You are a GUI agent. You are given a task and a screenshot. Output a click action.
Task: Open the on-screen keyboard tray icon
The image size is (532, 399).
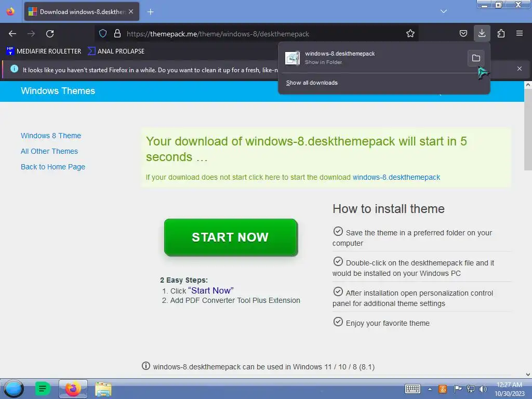click(x=413, y=389)
